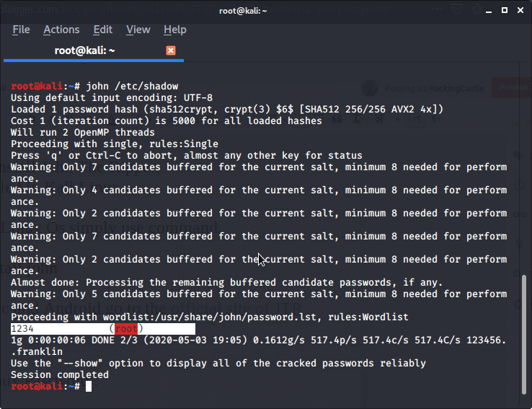Open the Help menu

[175, 30]
